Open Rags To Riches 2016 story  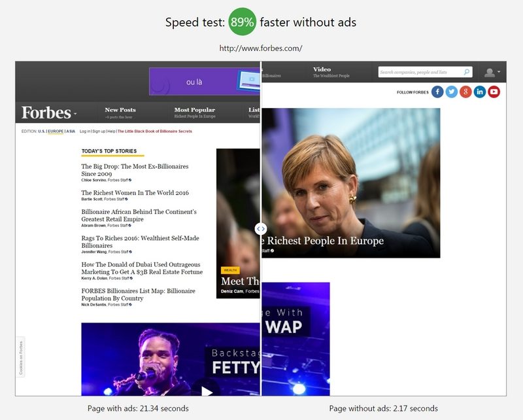140,241
